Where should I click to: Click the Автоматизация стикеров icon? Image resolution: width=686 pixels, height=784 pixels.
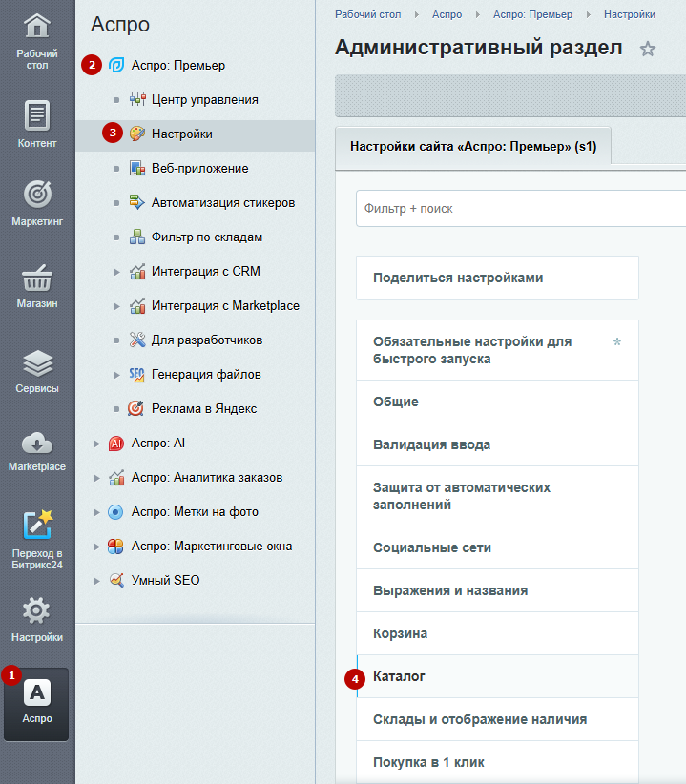137,202
